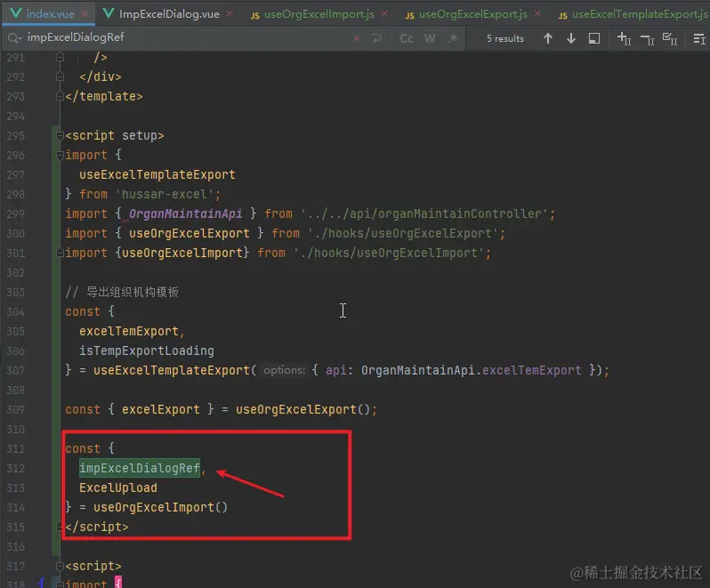Collapse import block fold at line 296

pyautogui.click(x=60, y=155)
